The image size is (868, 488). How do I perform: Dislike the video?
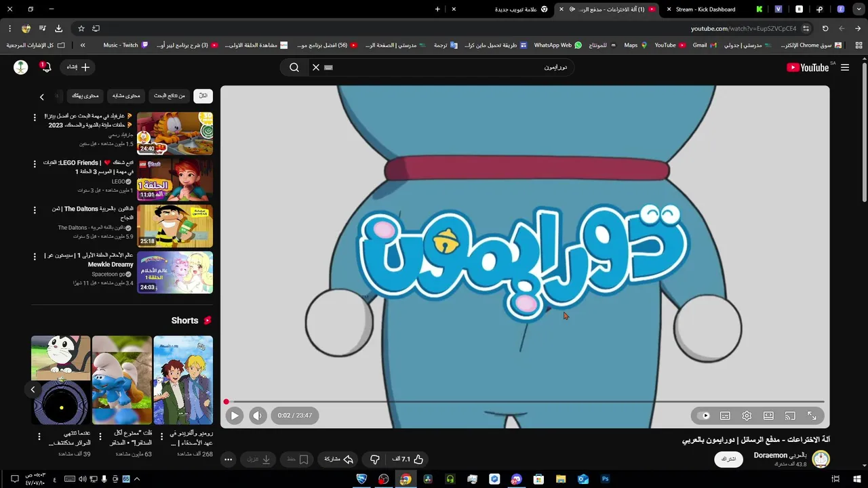pos(374,459)
